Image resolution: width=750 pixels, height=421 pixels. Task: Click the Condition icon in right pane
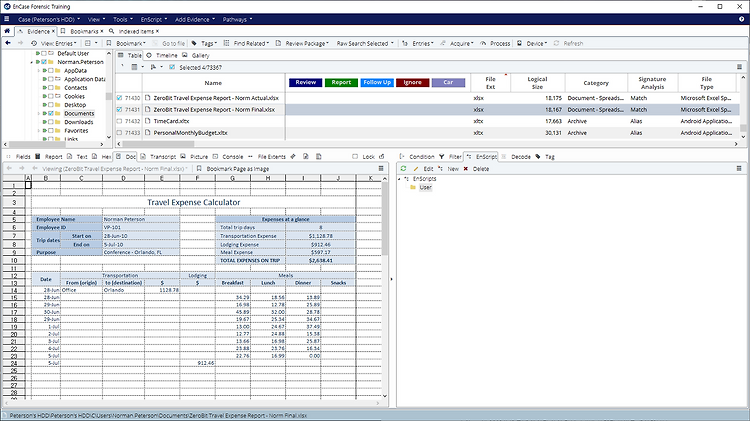click(x=402, y=156)
